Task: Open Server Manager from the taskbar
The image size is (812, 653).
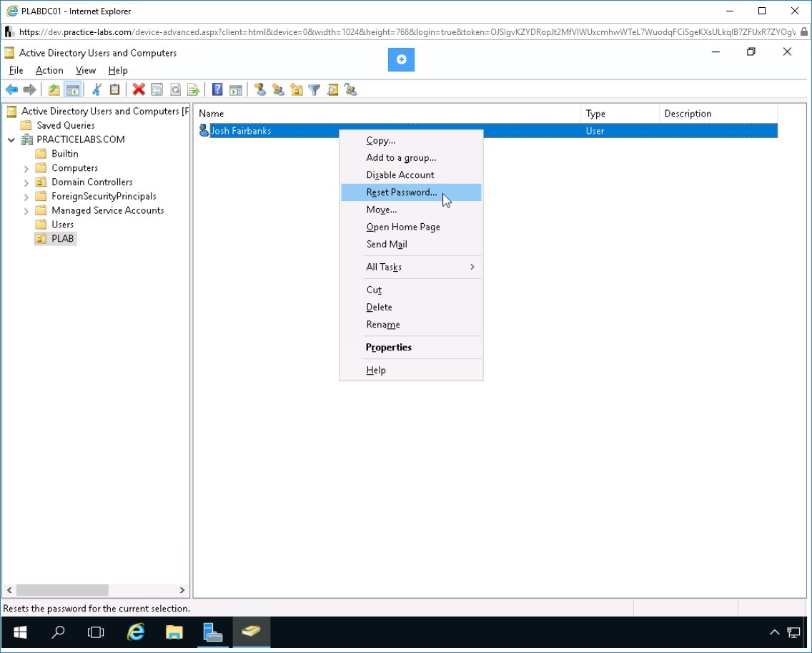Action: (212, 632)
